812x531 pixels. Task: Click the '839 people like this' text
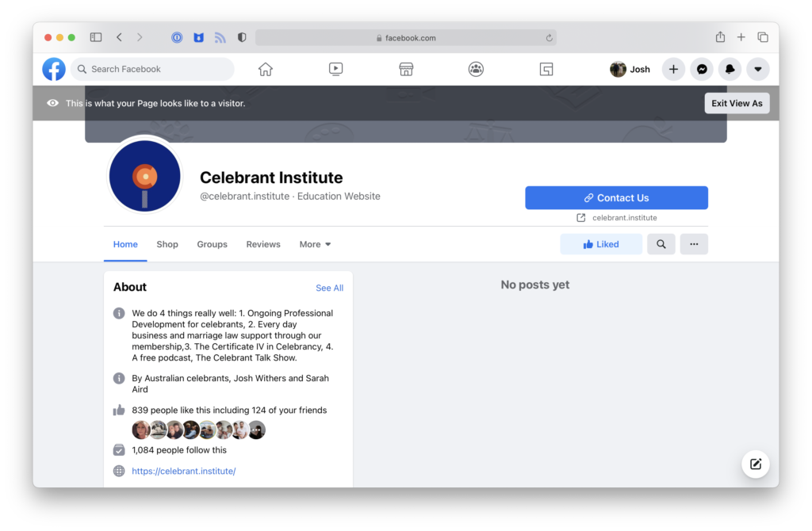(x=229, y=410)
